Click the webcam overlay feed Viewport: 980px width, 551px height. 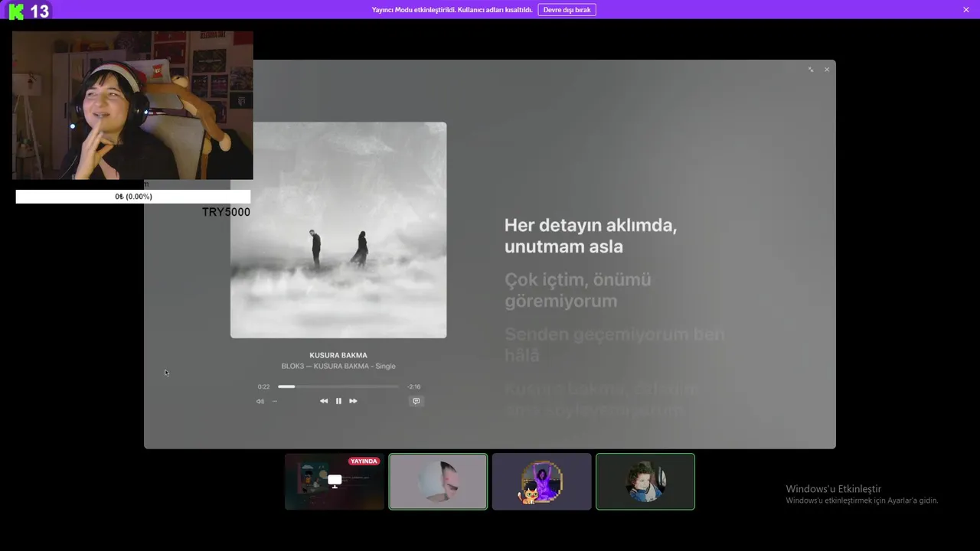point(132,106)
